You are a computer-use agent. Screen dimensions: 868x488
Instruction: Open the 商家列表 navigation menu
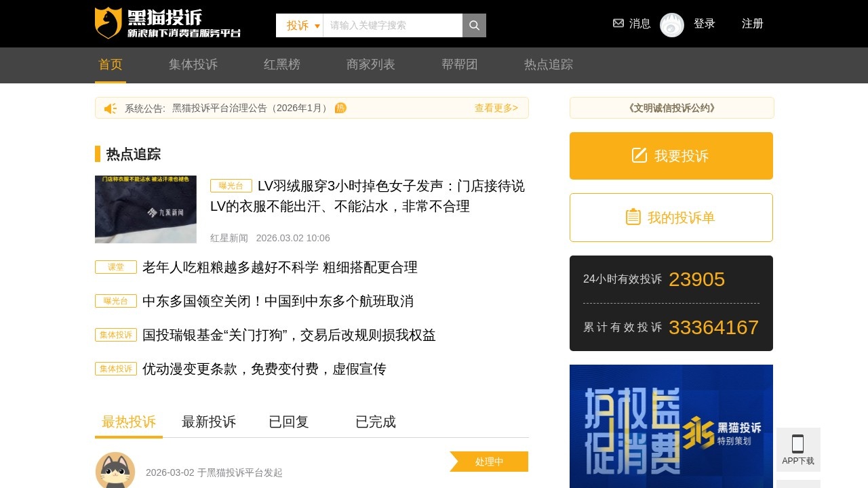(370, 64)
